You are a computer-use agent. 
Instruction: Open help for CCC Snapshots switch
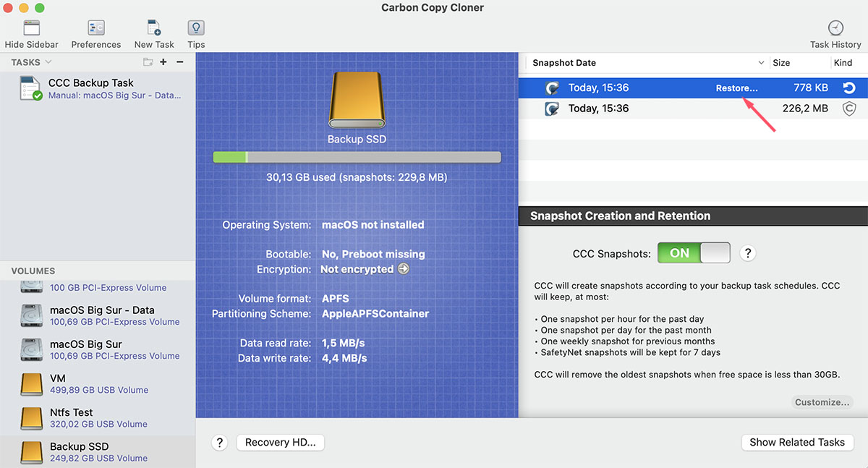(x=749, y=253)
